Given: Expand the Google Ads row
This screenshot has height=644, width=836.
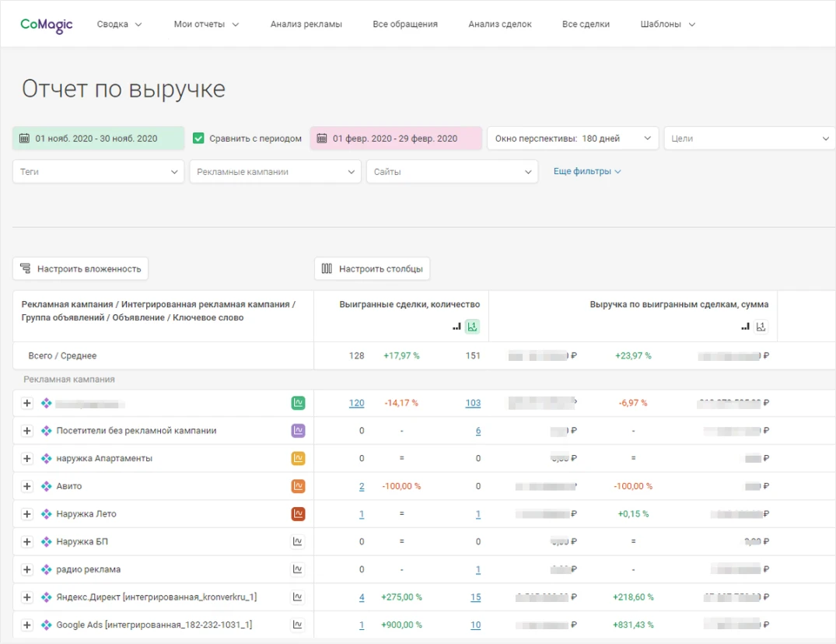Looking at the screenshot, I should pyautogui.click(x=26, y=625).
